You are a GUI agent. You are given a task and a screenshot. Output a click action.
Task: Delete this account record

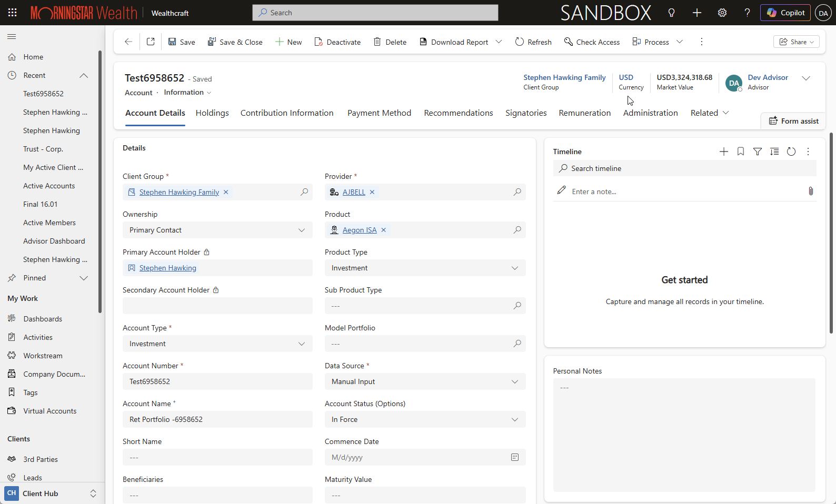click(x=390, y=42)
